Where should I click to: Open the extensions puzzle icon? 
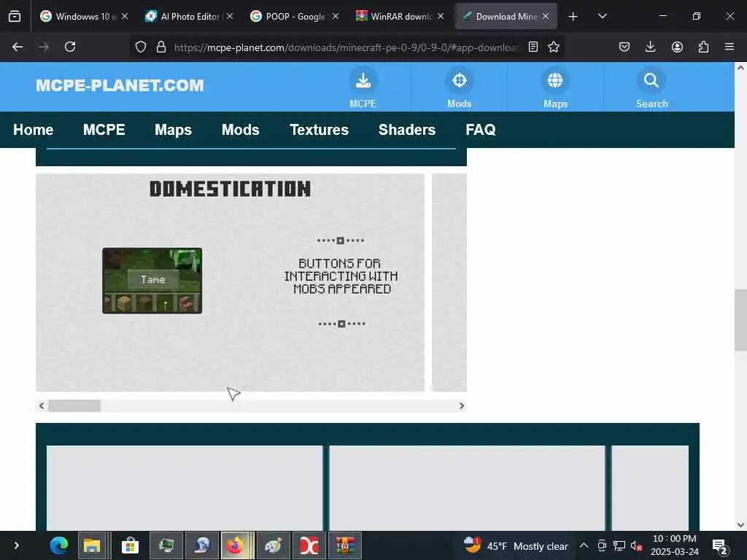[x=703, y=47]
